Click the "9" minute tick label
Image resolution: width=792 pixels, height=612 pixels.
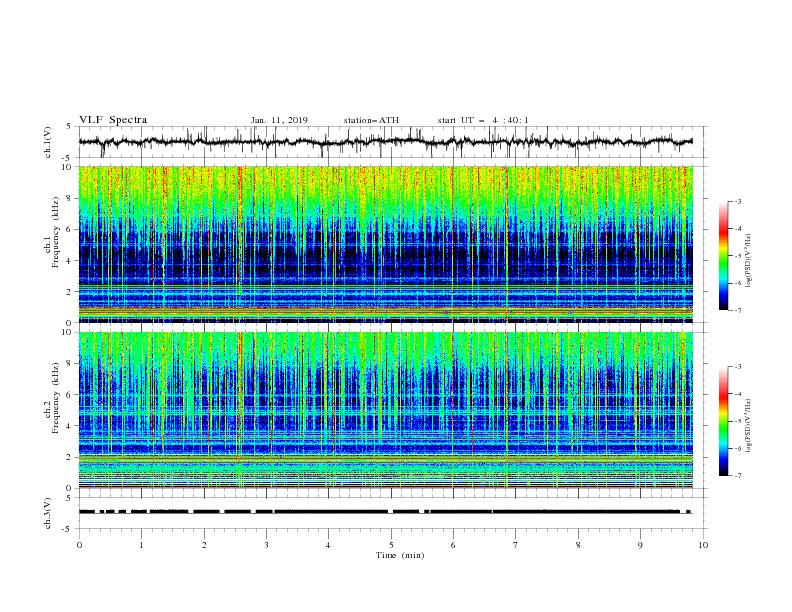point(640,545)
